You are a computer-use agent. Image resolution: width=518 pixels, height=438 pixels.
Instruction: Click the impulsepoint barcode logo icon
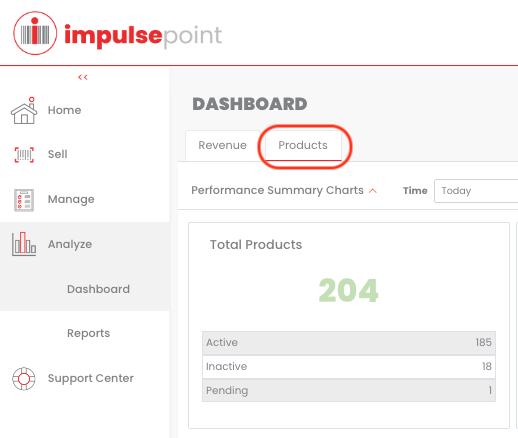click(35, 33)
